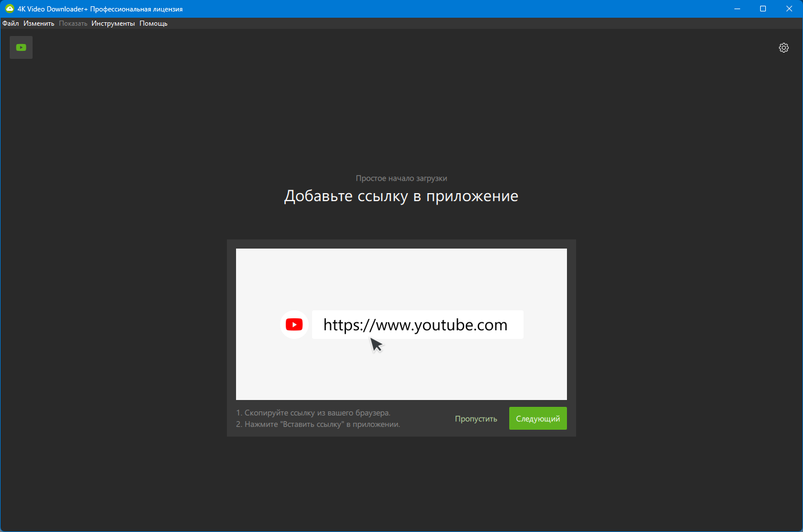Screen dimensions: 803x532
Task: Click the instruction step 'Скопируйте ссылку из вашего браузера'
Action: (x=313, y=413)
